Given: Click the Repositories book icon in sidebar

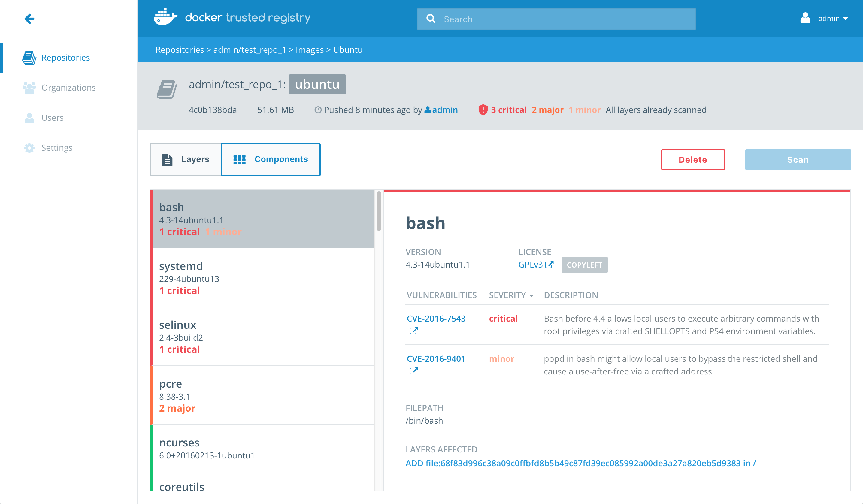Looking at the screenshot, I should (29, 58).
